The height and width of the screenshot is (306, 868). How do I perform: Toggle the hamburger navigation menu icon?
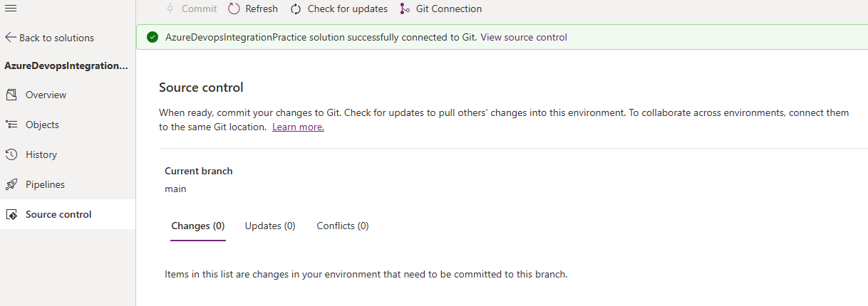[11, 6]
